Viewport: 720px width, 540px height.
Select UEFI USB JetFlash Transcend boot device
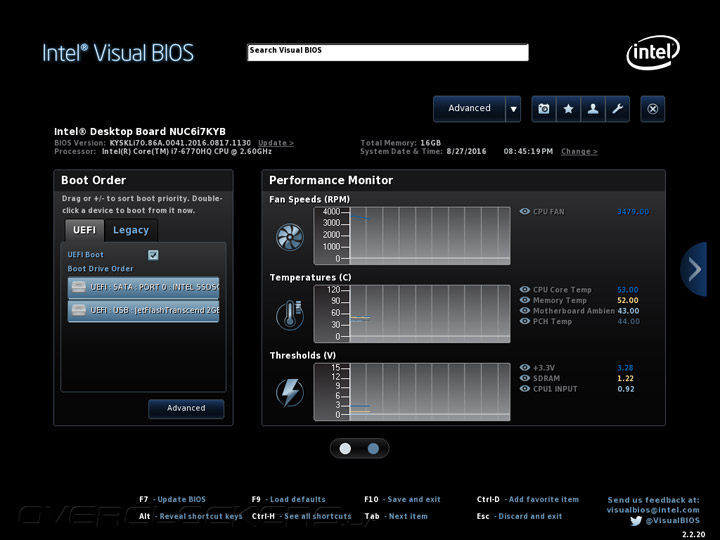tap(143, 311)
